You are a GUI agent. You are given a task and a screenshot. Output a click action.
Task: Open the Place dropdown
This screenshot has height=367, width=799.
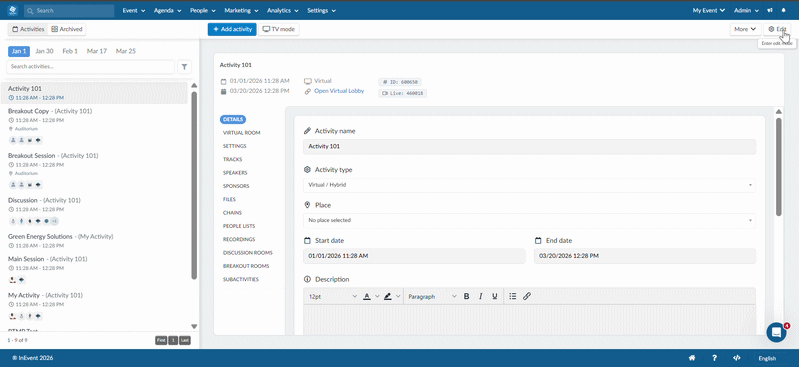pyautogui.click(x=529, y=221)
